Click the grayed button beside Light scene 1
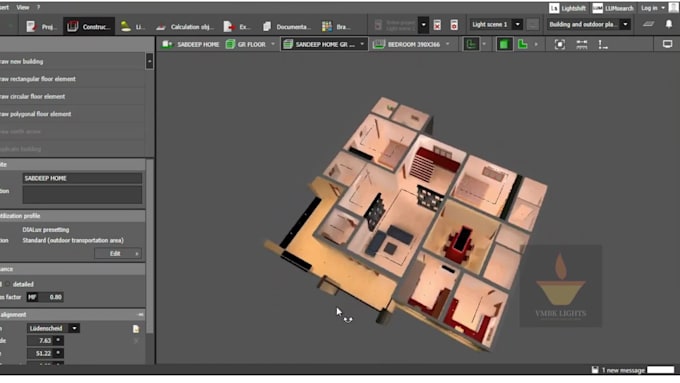The width and height of the screenshot is (680, 383). tap(533, 25)
